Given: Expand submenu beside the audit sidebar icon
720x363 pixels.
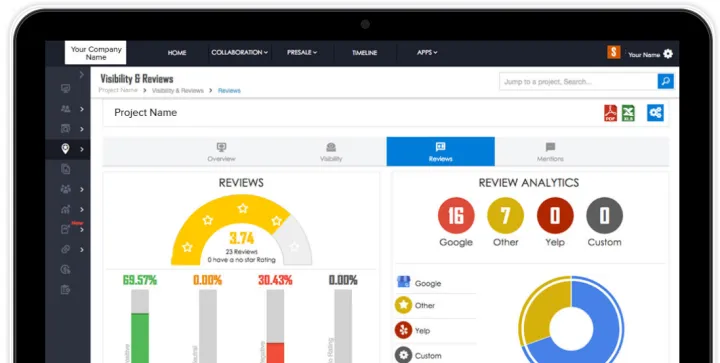Looking at the screenshot, I should click(82, 129).
